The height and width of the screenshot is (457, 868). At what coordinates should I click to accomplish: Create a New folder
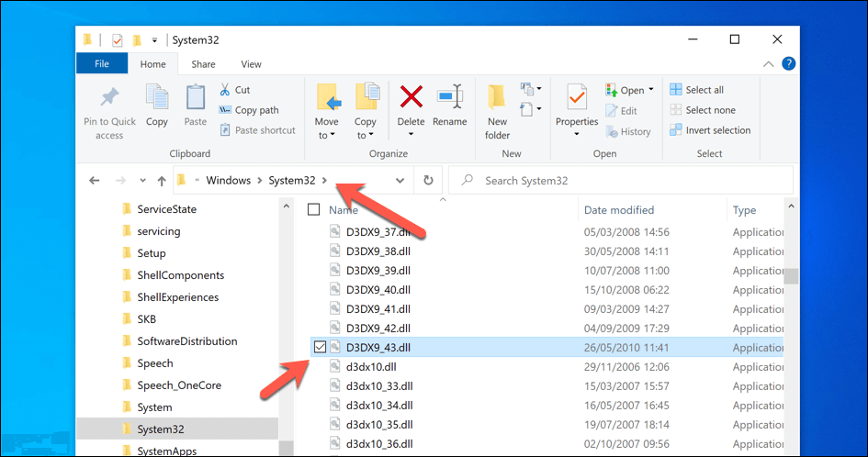point(497,112)
